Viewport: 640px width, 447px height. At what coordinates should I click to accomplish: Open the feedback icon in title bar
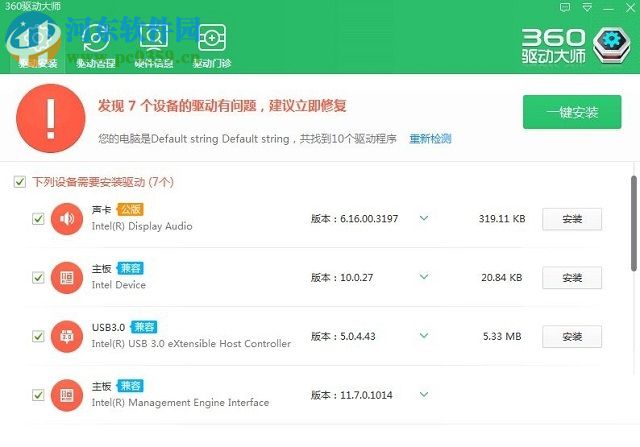tap(565, 7)
